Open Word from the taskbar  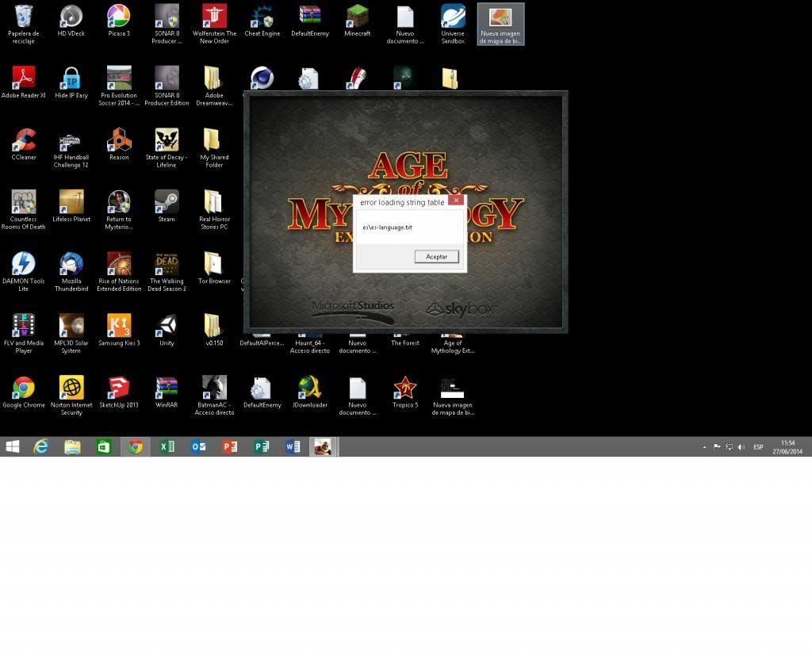coord(293,446)
